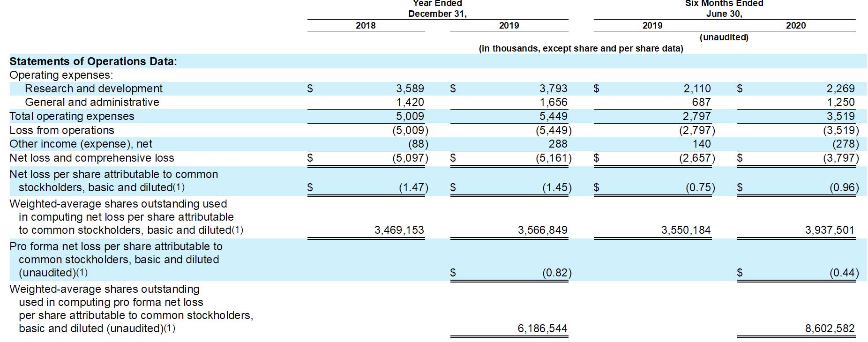Select the research and development value 2,269
868x342 pixels.
coord(841,89)
